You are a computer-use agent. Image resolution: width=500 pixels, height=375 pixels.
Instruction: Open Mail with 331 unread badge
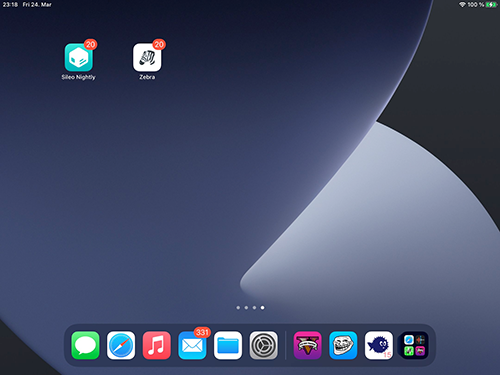[192, 345]
